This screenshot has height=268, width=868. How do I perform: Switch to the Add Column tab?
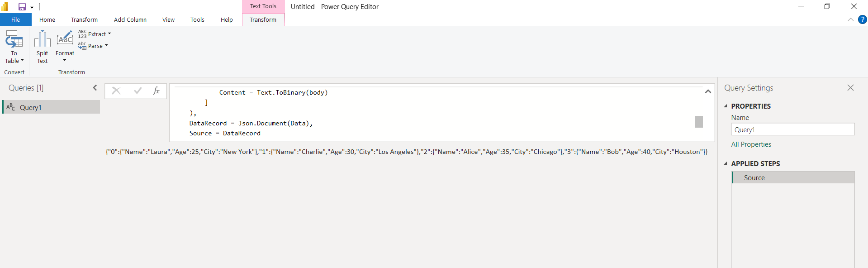[130, 19]
